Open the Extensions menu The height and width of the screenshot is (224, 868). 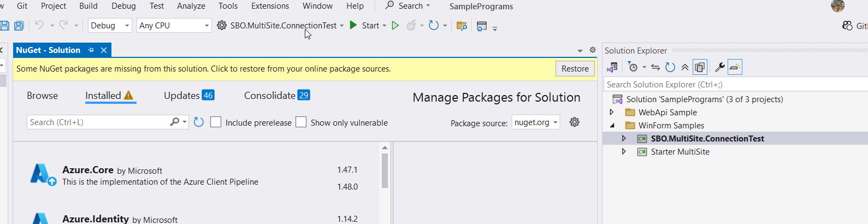[x=270, y=6]
